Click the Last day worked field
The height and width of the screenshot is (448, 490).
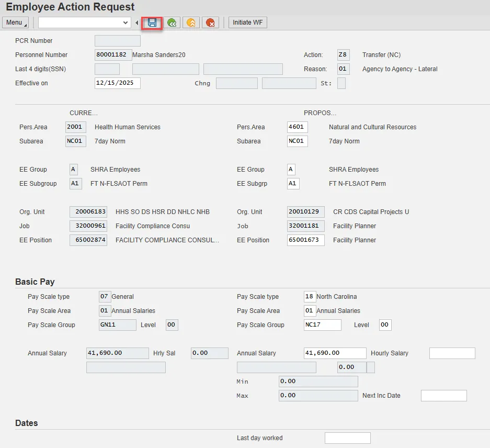347,438
